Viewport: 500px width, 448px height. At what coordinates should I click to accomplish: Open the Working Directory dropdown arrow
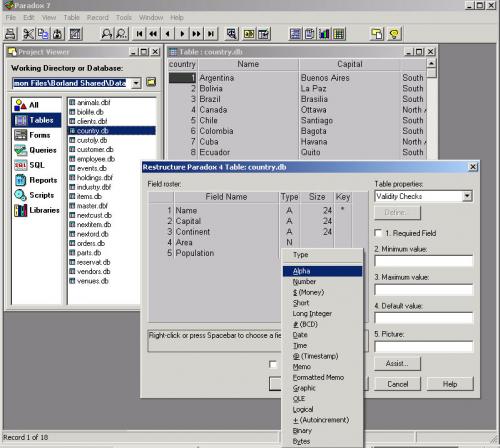(136, 83)
